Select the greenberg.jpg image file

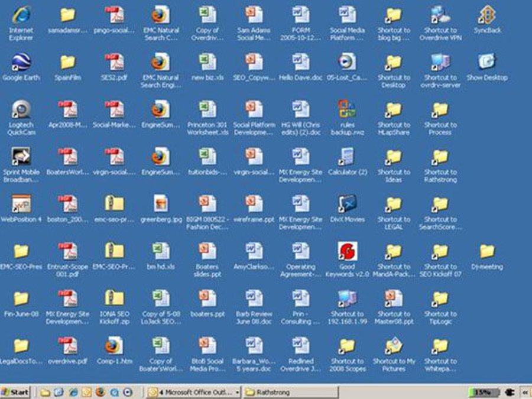coord(160,205)
